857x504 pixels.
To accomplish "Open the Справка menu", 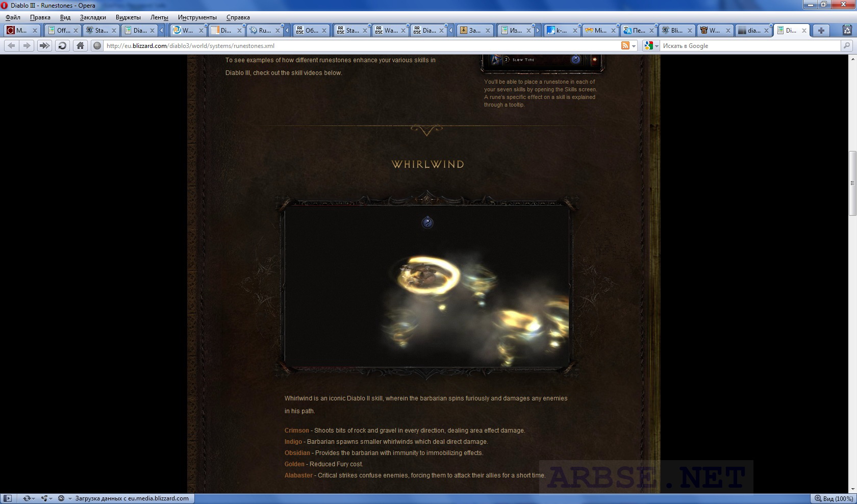I will pos(238,17).
